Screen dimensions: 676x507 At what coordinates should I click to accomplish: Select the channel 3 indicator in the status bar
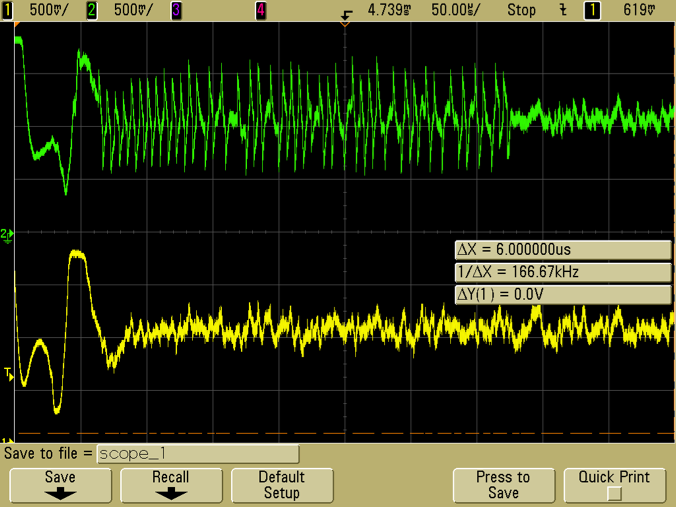[x=176, y=10]
